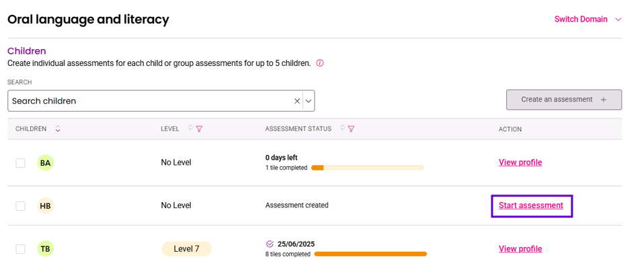Sort by Assessment Status column arrows
This screenshot has width=644, height=268.
coord(342,128)
